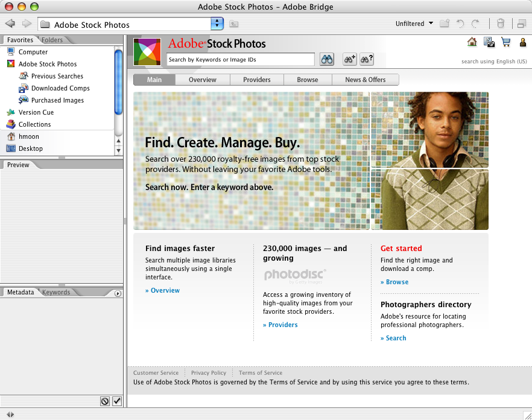The image size is (532, 420).
Task: Open Privacy Policy link
Action: (x=209, y=373)
